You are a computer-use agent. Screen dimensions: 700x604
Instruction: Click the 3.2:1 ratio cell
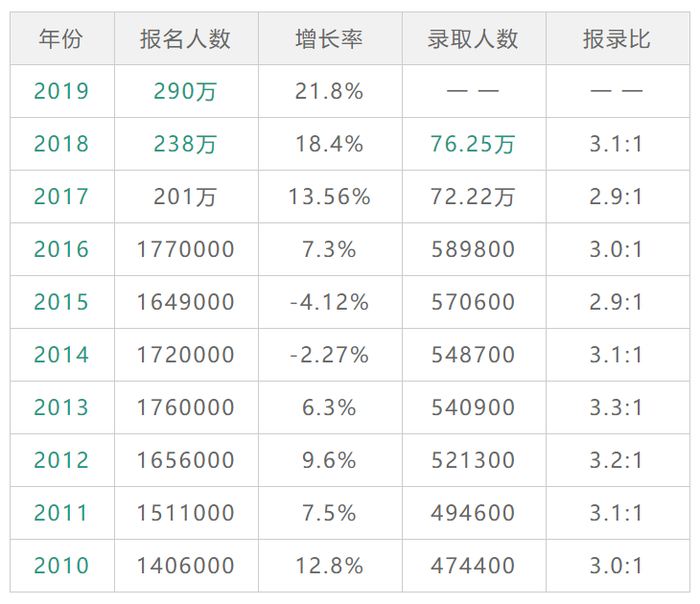click(x=617, y=460)
